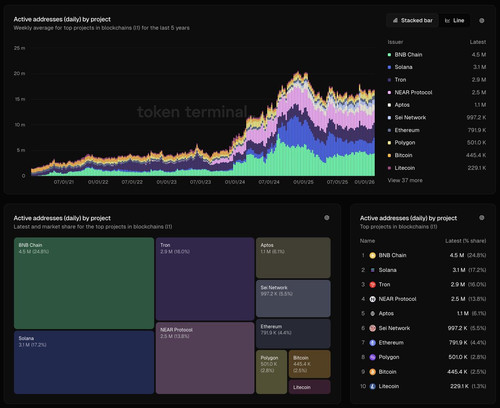
Task: Select Ethereum treemap tile
Action: [293, 334]
